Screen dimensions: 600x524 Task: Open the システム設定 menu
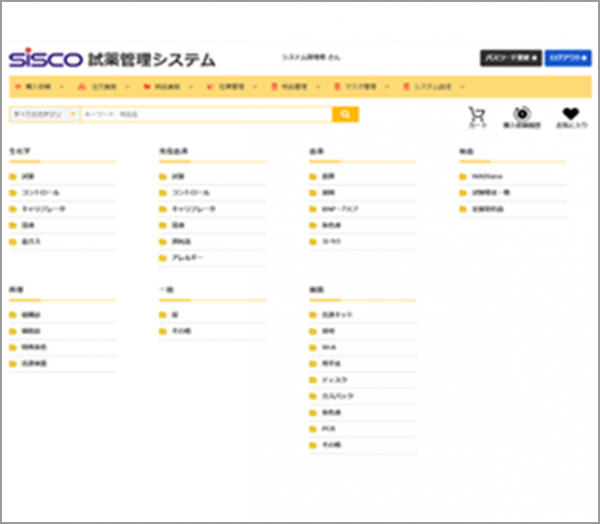pyautogui.click(x=435, y=86)
